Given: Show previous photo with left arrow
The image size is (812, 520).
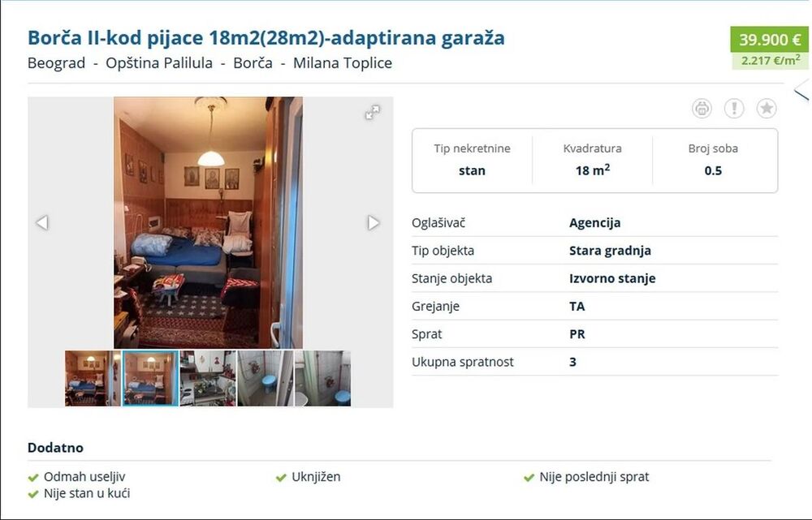Looking at the screenshot, I should pyautogui.click(x=42, y=222).
